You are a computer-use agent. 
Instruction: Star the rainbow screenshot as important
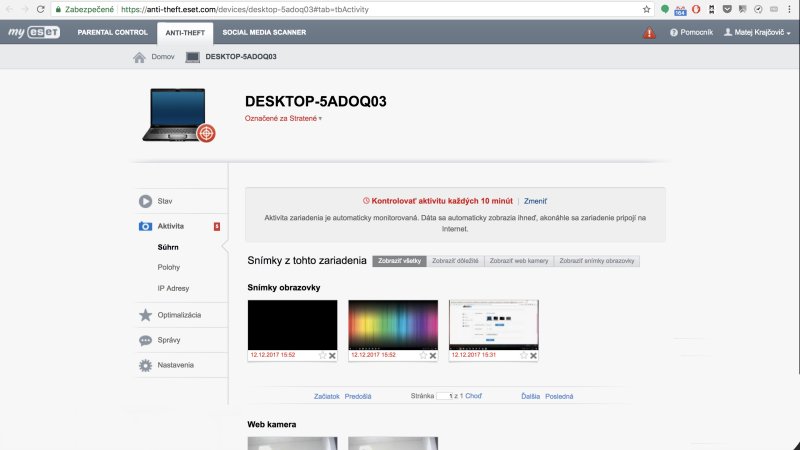(x=422, y=355)
